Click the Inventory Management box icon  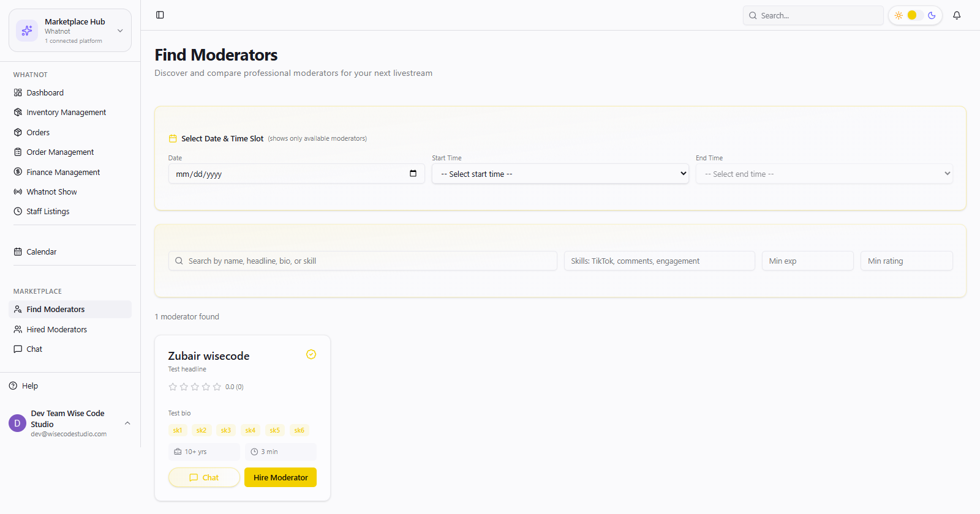18,113
